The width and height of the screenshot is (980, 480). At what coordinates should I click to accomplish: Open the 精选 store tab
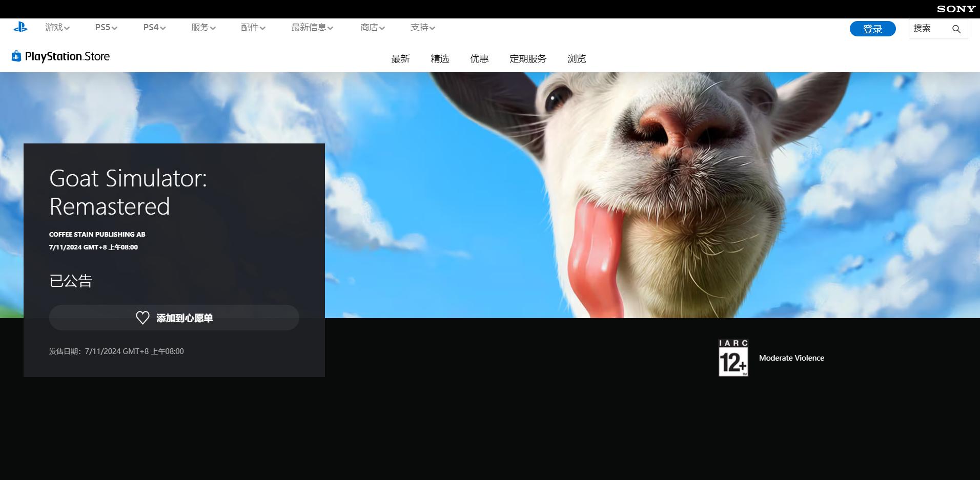(x=440, y=59)
